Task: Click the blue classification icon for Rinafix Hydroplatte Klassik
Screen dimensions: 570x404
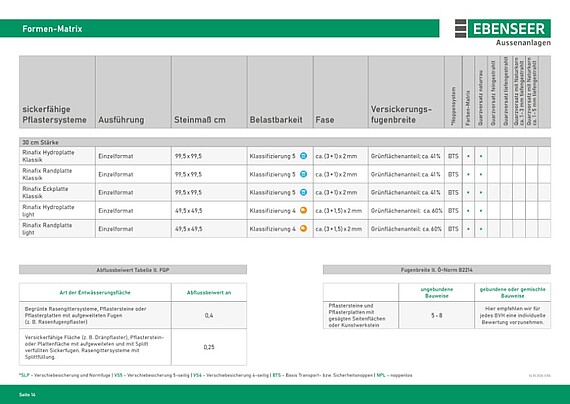Action: 304,156
